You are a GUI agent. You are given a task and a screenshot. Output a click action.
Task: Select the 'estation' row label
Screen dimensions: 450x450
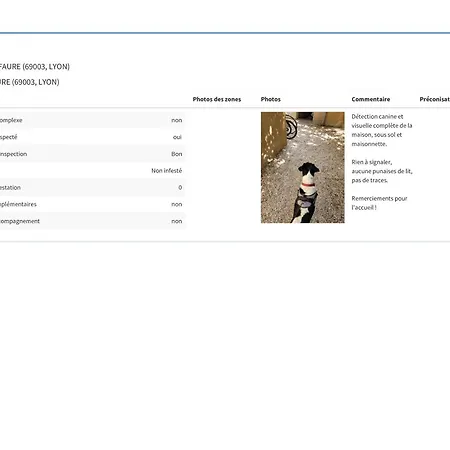(10, 188)
